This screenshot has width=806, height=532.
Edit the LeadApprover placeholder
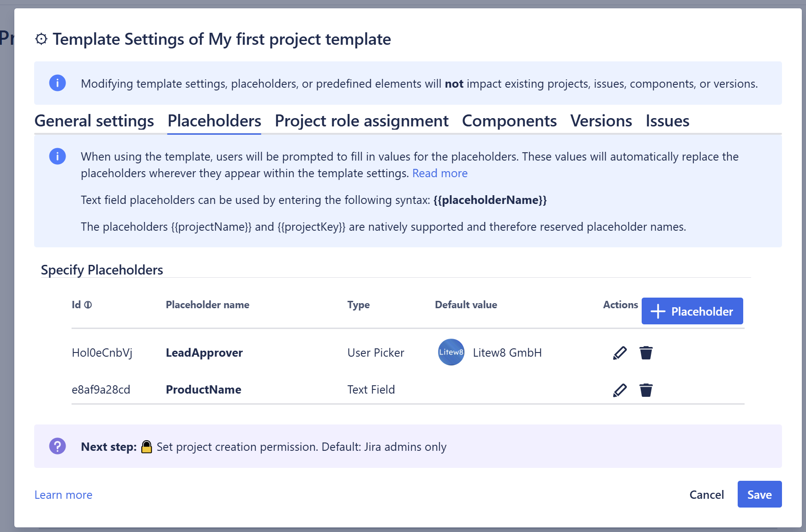point(620,353)
